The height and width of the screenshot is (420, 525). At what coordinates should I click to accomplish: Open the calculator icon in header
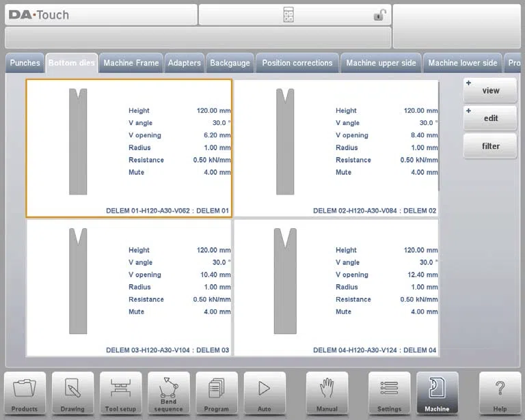click(x=288, y=15)
